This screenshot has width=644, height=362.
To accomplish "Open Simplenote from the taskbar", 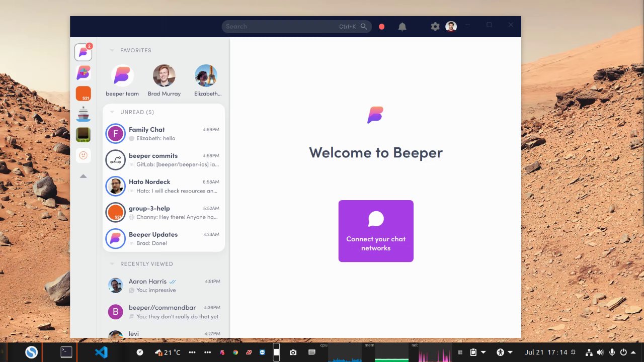I will coord(32,352).
